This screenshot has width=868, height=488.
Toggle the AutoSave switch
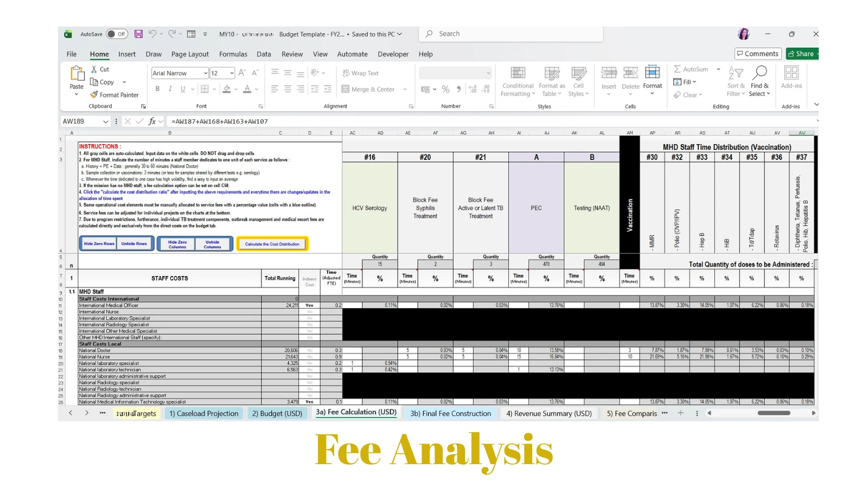tap(117, 34)
